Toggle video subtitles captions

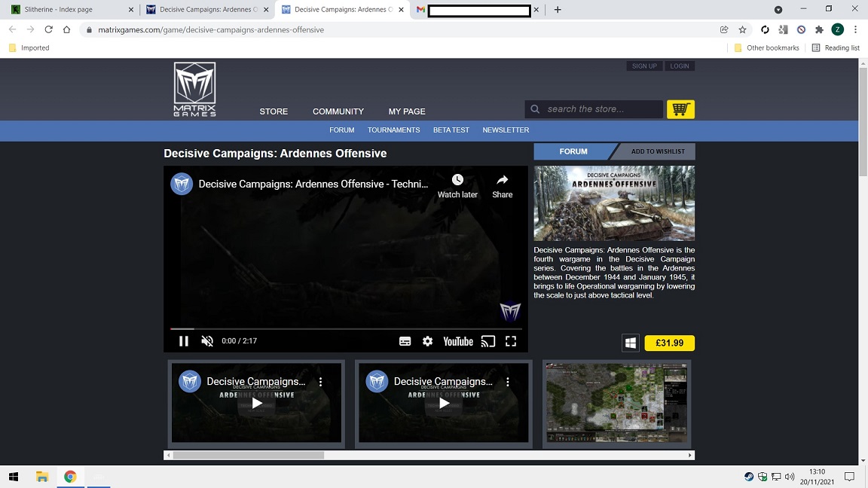tap(405, 341)
